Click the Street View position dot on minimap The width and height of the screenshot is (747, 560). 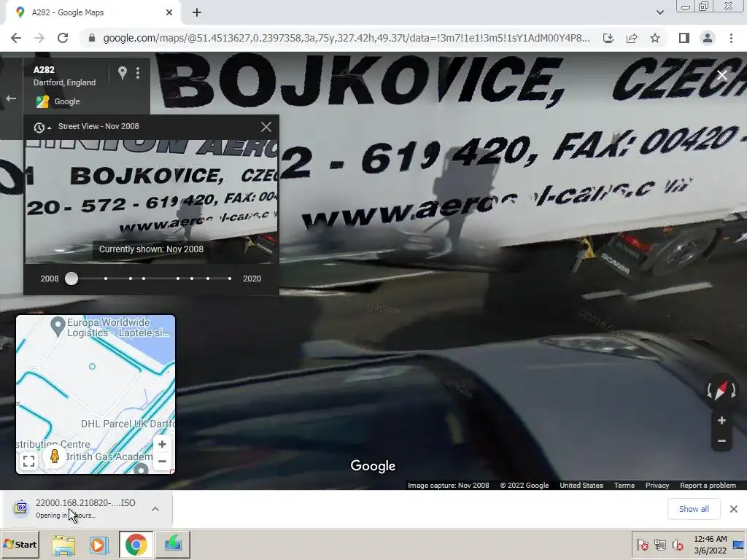pos(93,366)
